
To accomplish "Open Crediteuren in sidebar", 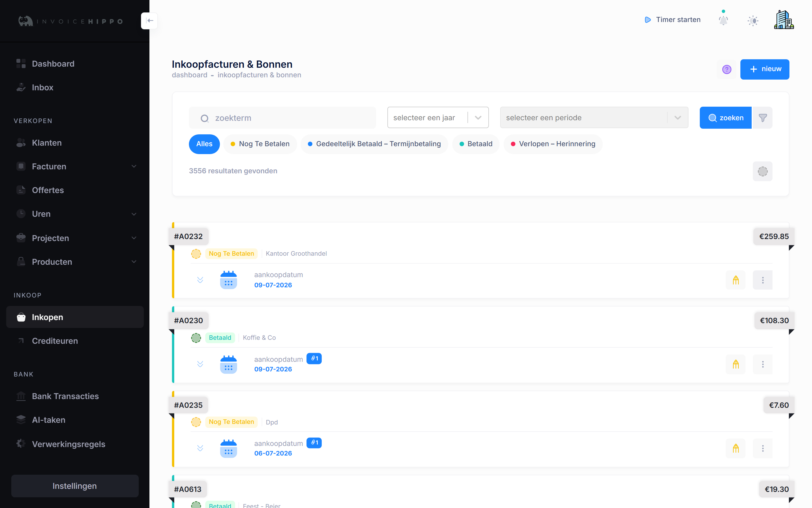I will [75, 341].
